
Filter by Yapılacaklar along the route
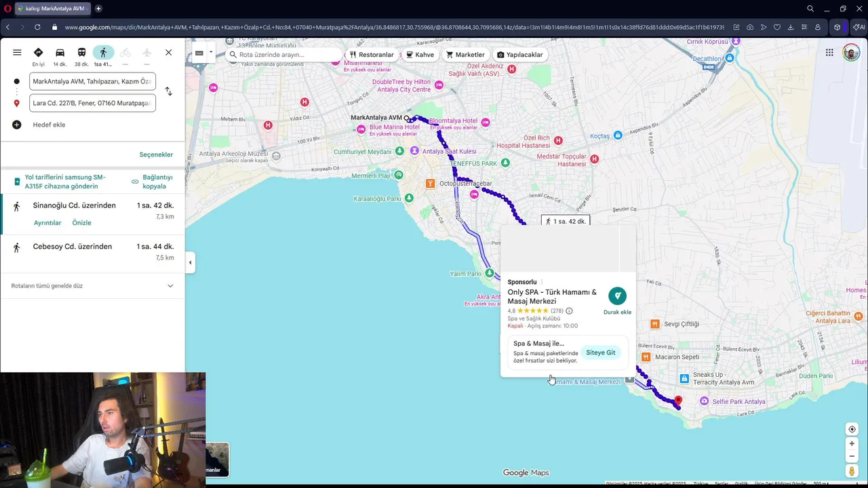pyautogui.click(x=519, y=55)
